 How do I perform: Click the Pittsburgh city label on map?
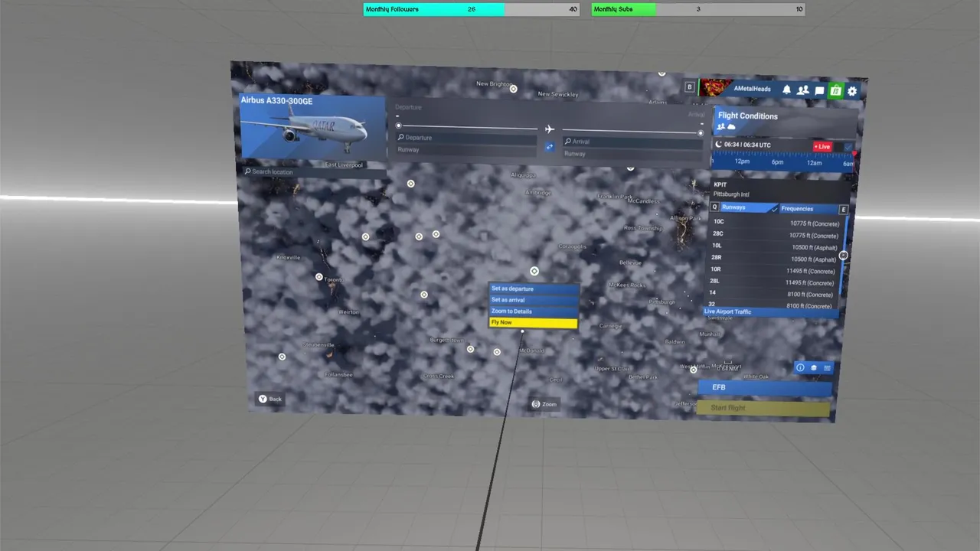[x=661, y=302]
